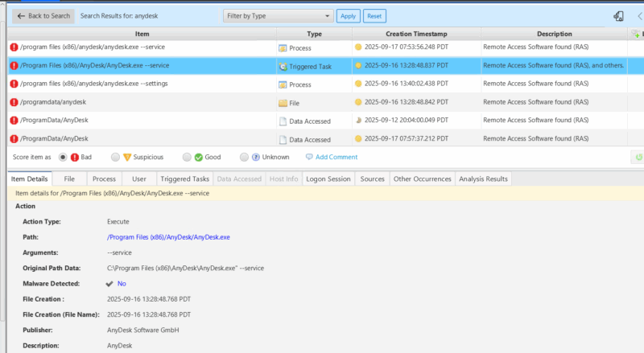The height and width of the screenshot is (353, 644).
Task: Open the Other Occurrences tab
Action: [422, 179]
